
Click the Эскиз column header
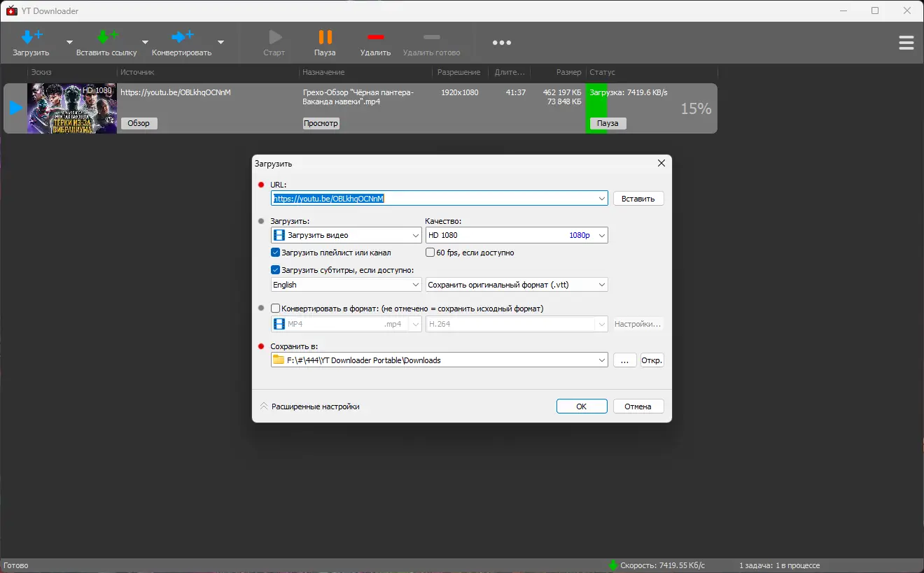pos(41,72)
